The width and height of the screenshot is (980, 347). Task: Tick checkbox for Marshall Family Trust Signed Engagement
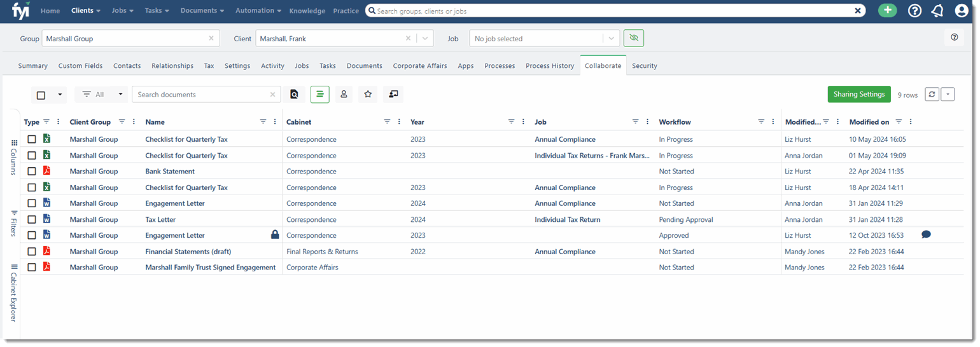[31, 268]
